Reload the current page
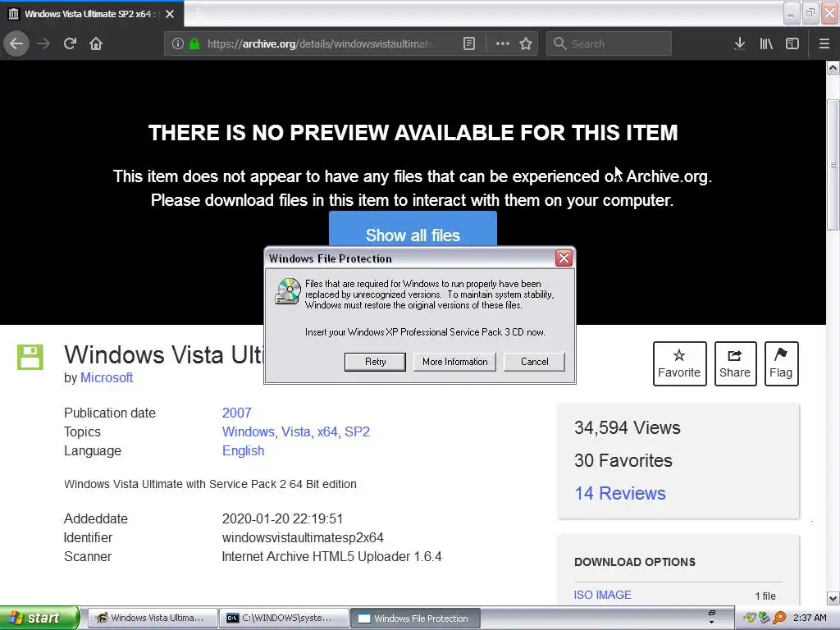Screen dimensions: 840x630 [x=70, y=43]
